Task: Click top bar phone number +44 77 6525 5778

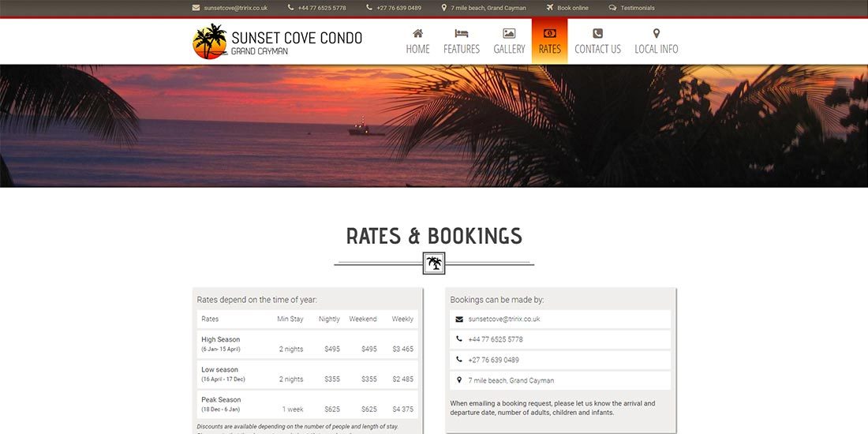Action: [x=322, y=9]
